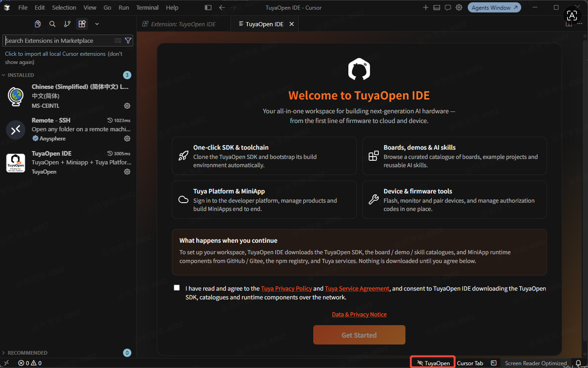Click the One-click SDK & toolchain card

click(x=264, y=156)
